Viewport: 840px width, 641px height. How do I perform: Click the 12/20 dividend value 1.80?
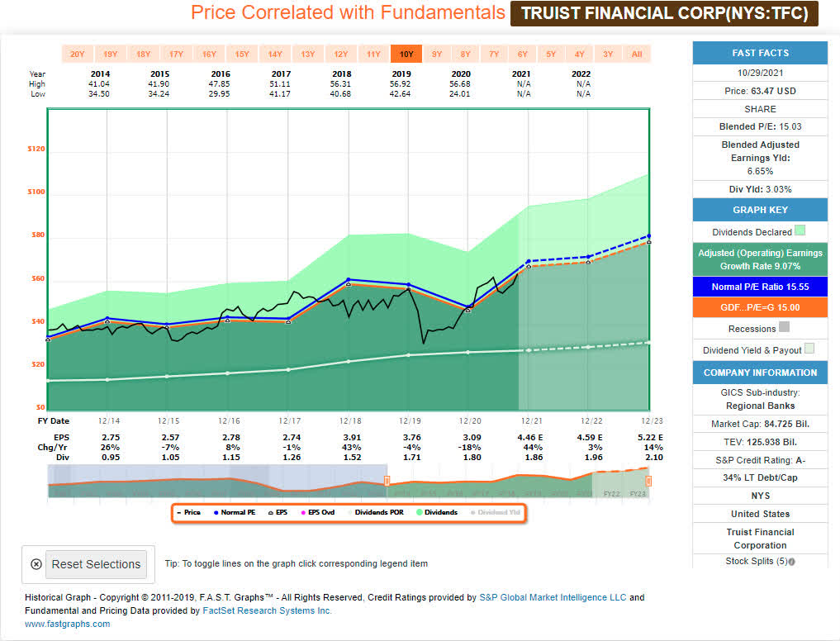(x=472, y=458)
